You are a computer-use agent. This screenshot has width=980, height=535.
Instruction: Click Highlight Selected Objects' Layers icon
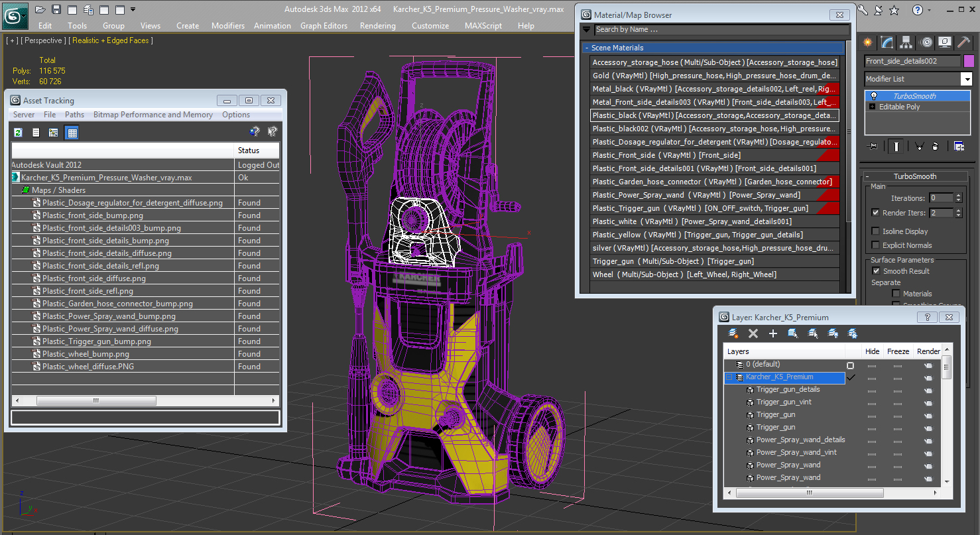pos(812,333)
